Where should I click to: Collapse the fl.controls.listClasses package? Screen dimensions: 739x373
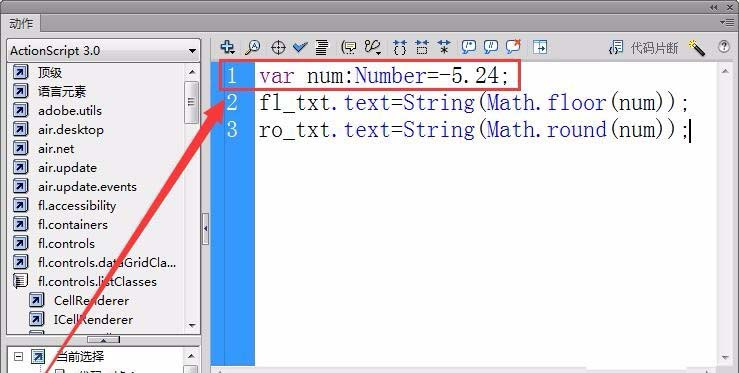coord(97,282)
